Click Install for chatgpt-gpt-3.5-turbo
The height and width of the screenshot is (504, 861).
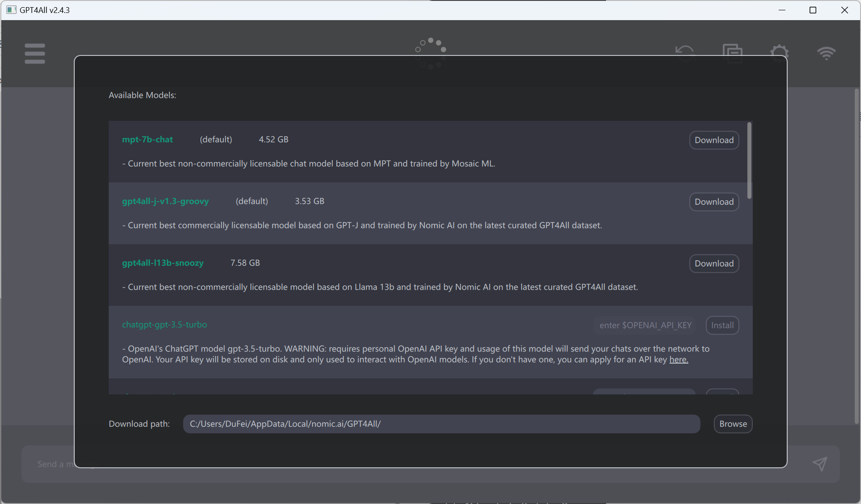722,325
